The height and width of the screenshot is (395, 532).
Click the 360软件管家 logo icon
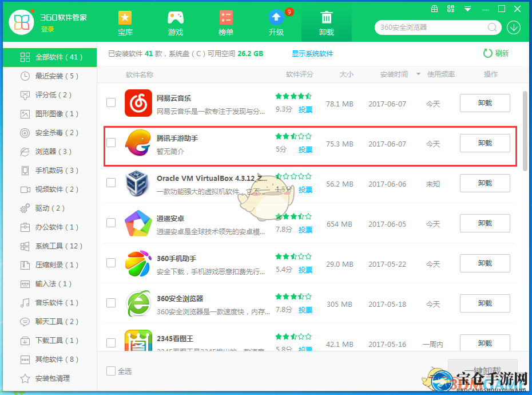22,22
